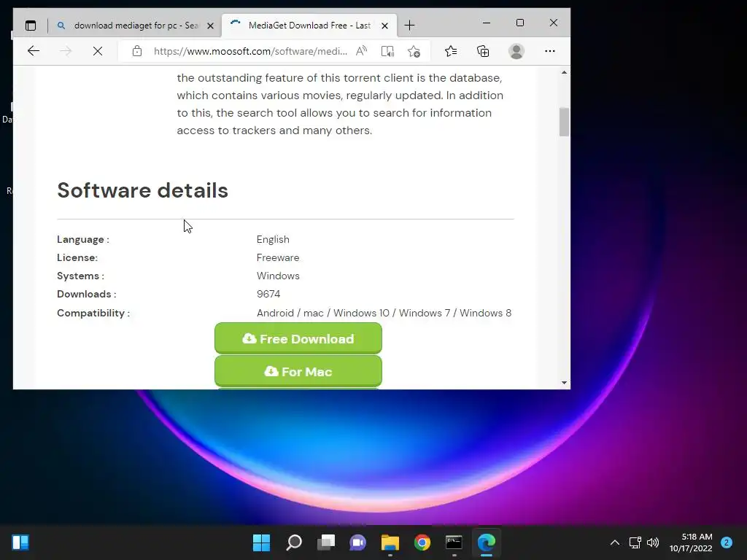Activate Read aloud icon
747x560 pixels.
pyautogui.click(x=362, y=51)
